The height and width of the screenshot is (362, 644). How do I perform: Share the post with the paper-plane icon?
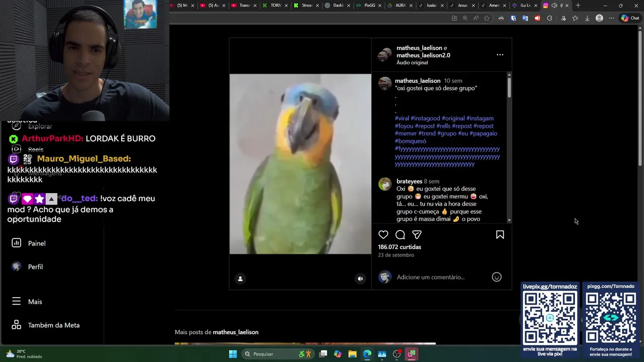point(417,235)
